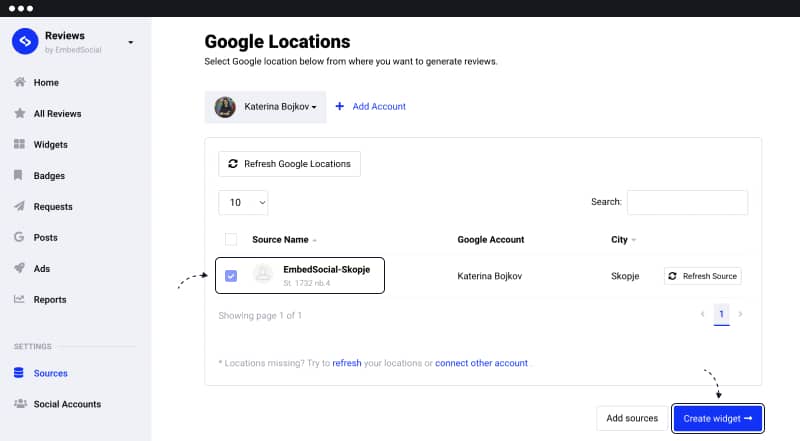Image resolution: width=800 pixels, height=441 pixels.
Task: Click the connect other account link
Action: coord(481,363)
